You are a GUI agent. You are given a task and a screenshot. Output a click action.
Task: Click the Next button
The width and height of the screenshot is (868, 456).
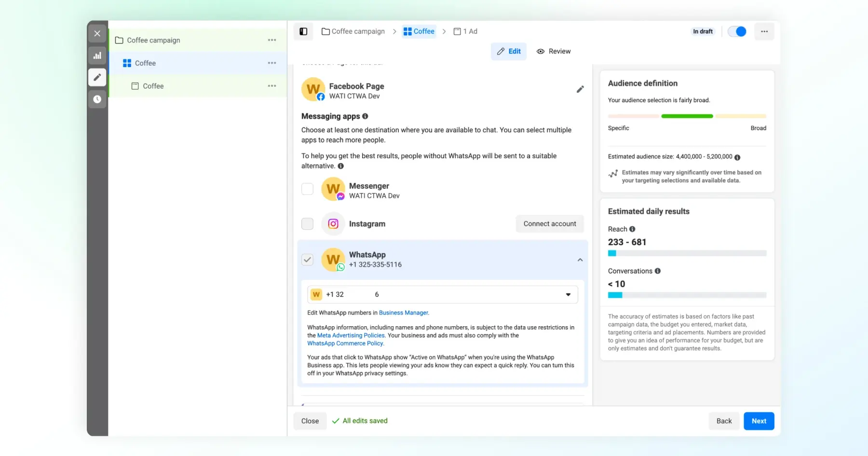(759, 421)
